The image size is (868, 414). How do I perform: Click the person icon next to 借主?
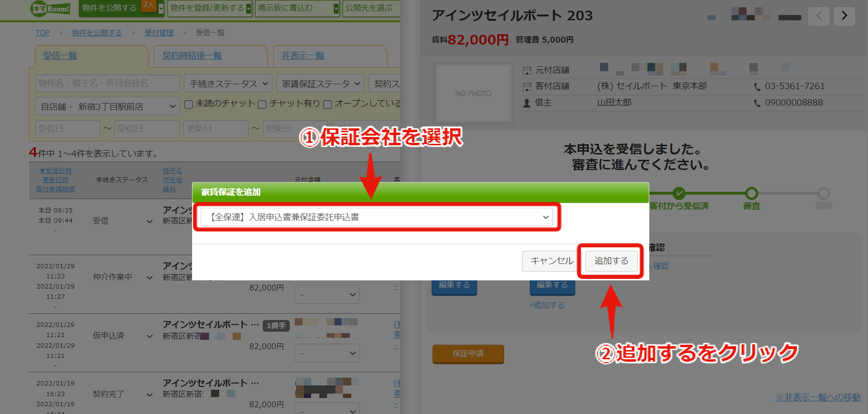[527, 103]
